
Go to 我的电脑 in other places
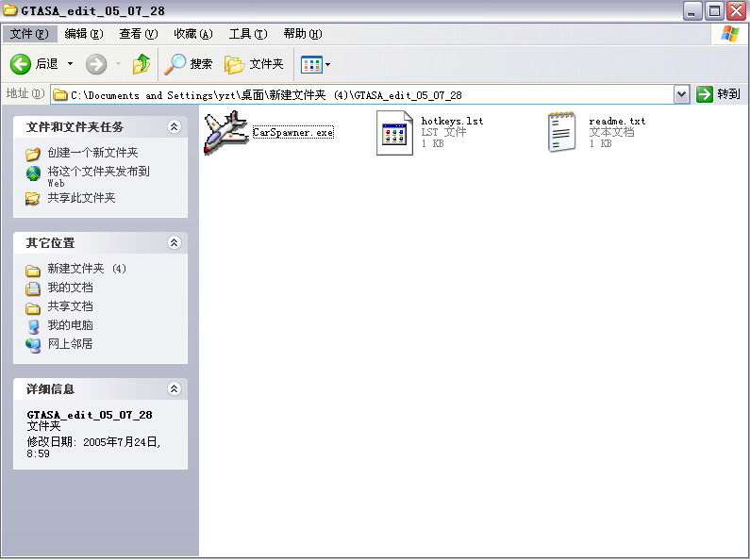[x=70, y=325]
